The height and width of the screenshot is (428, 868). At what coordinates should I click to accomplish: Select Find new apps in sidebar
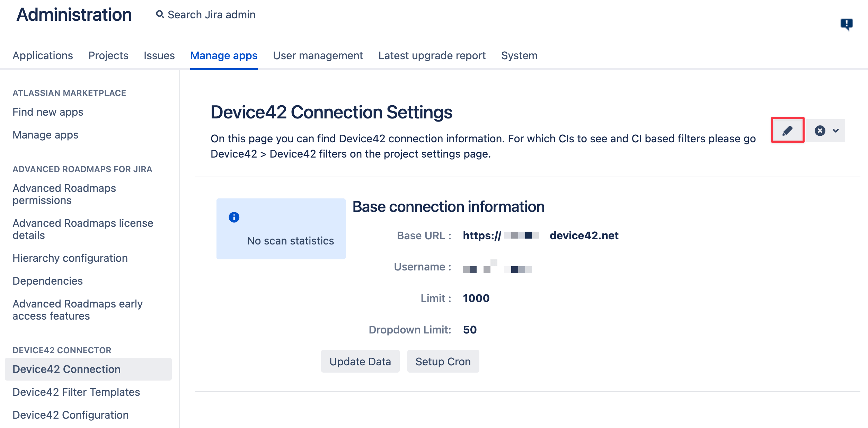(x=47, y=112)
